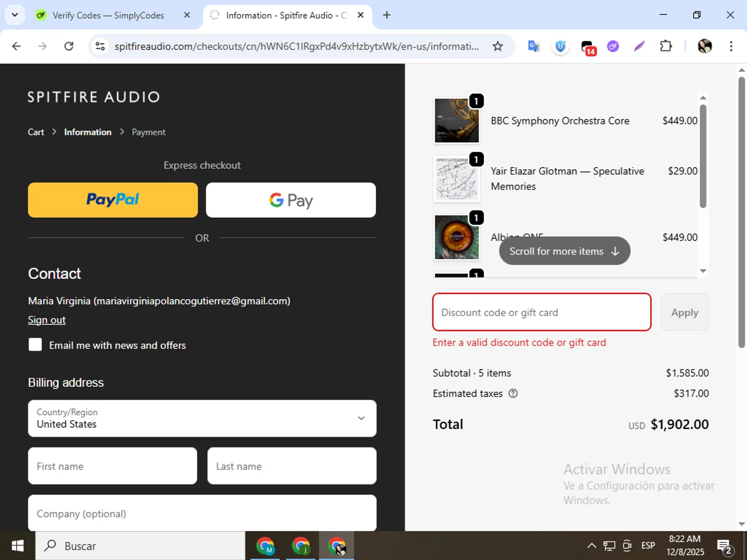Open the Chrome profile avatar
Viewport: 747px width, 560px height.
click(705, 46)
